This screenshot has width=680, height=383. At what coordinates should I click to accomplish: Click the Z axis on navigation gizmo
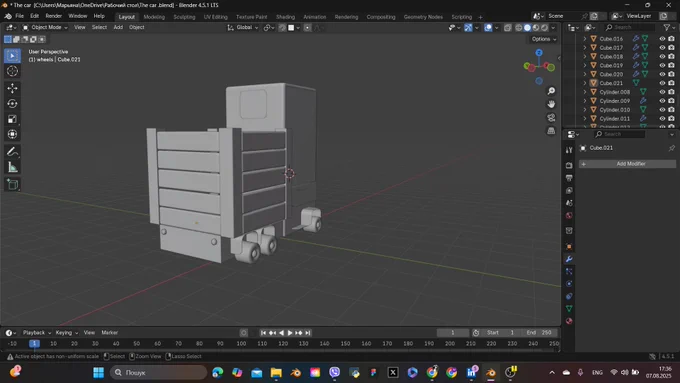(x=539, y=52)
